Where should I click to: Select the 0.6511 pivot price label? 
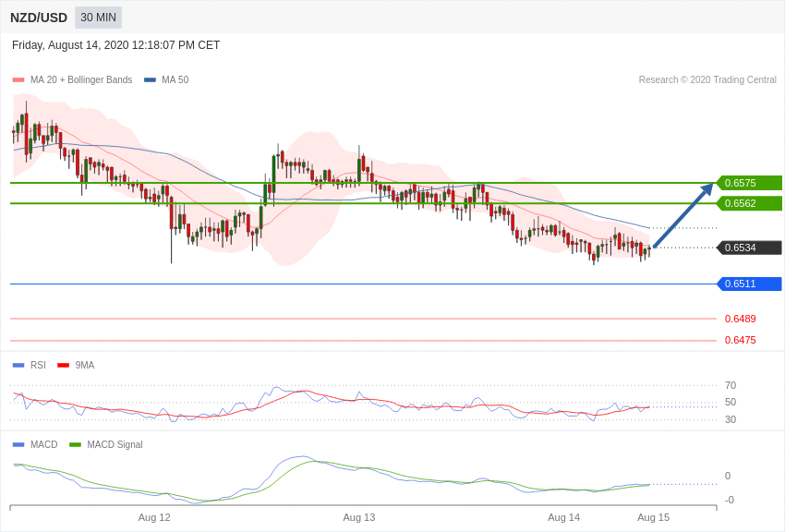click(x=750, y=284)
